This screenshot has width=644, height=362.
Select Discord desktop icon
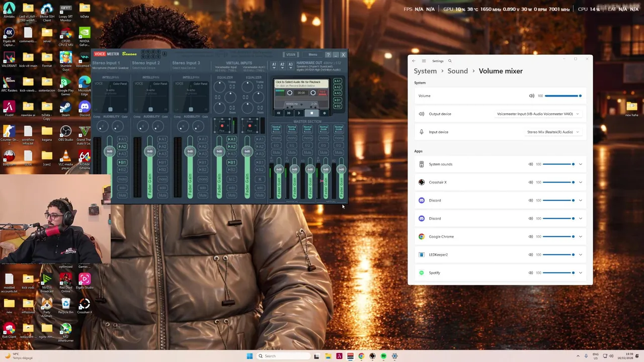(84, 109)
